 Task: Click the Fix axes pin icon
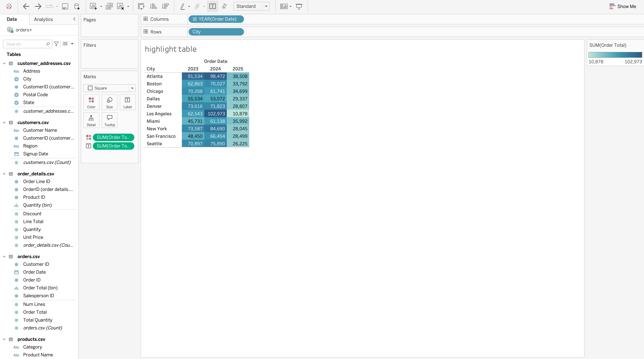pyautogui.click(x=224, y=6)
